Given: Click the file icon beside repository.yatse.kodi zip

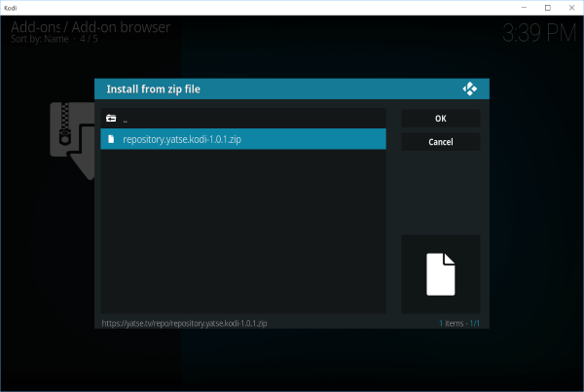Looking at the screenshot, I should point(111,140).
